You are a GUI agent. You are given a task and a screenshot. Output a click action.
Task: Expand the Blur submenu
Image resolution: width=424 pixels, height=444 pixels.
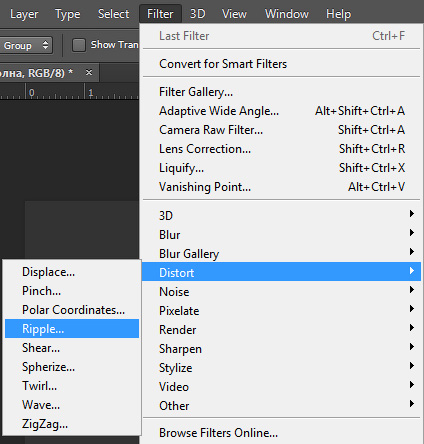coord(281,235)
